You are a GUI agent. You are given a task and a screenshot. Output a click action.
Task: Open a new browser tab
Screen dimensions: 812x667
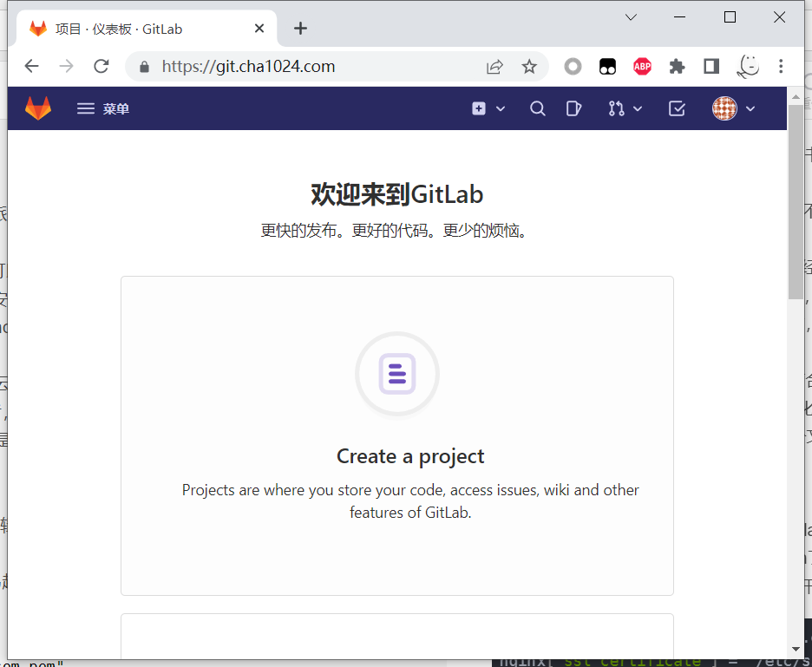[300, 29]
